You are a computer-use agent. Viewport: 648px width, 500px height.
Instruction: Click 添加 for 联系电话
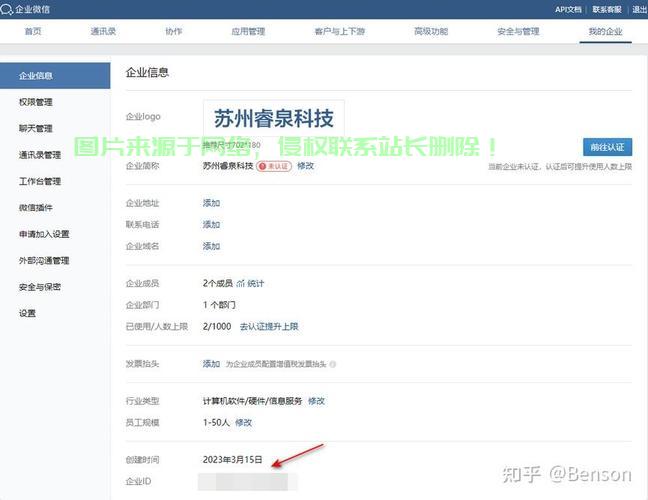pos(211,224)
